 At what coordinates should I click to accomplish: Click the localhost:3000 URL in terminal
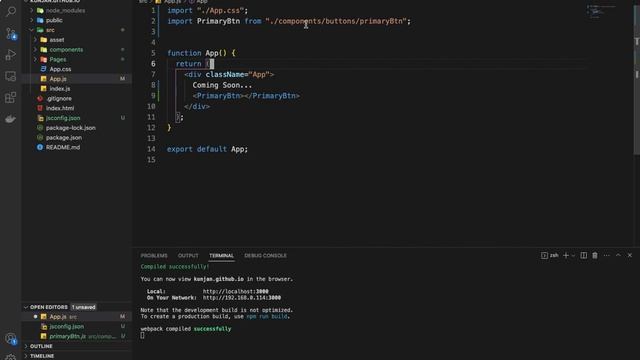[236, 291]
